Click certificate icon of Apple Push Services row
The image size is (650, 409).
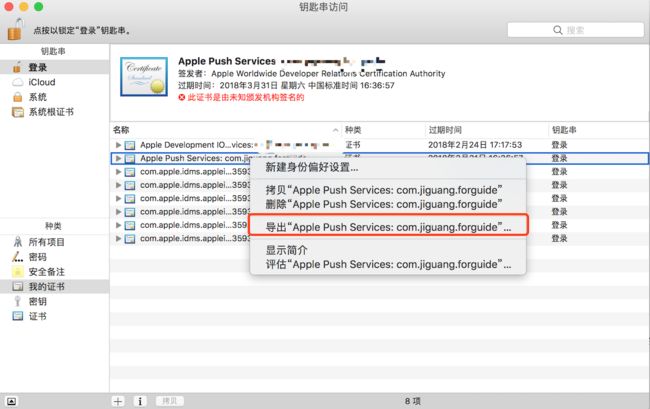point(130,158)
